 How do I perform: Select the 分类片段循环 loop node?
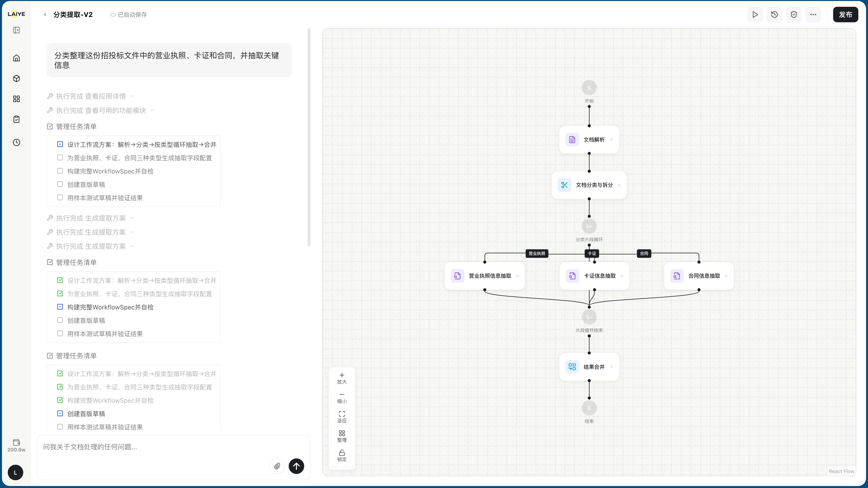tap(589, 227)
